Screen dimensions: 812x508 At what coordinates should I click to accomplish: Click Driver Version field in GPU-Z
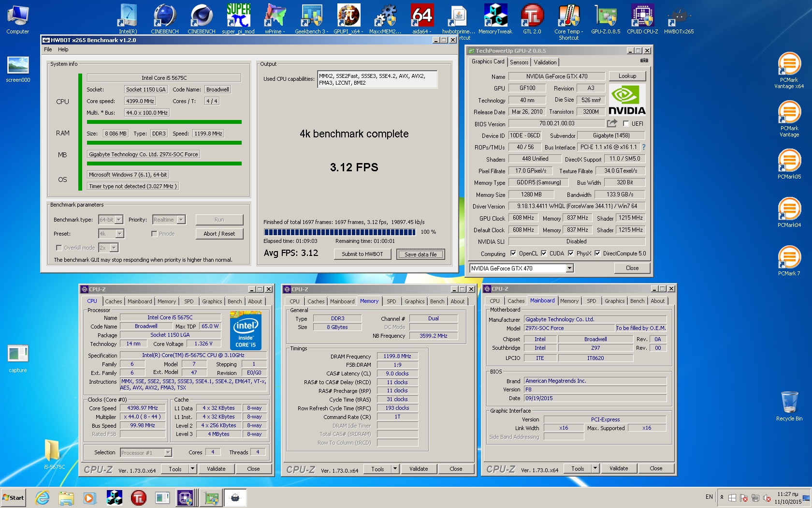click(577, 206)
